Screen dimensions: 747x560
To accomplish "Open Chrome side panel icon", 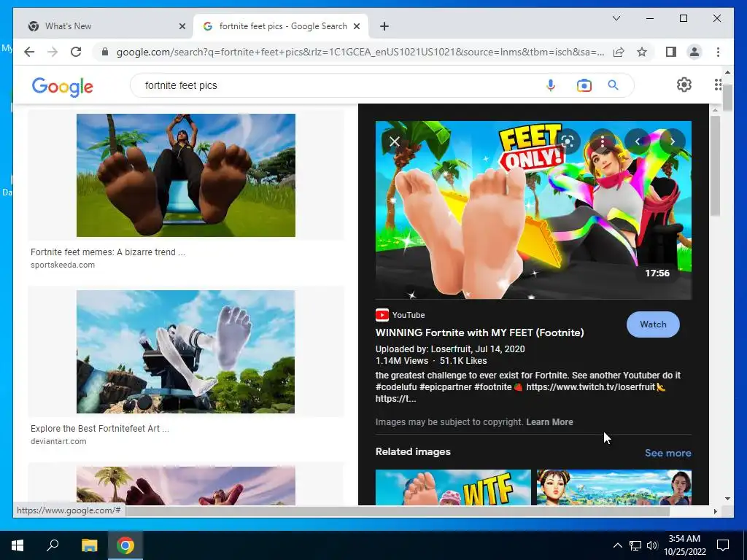I will 671,52.
